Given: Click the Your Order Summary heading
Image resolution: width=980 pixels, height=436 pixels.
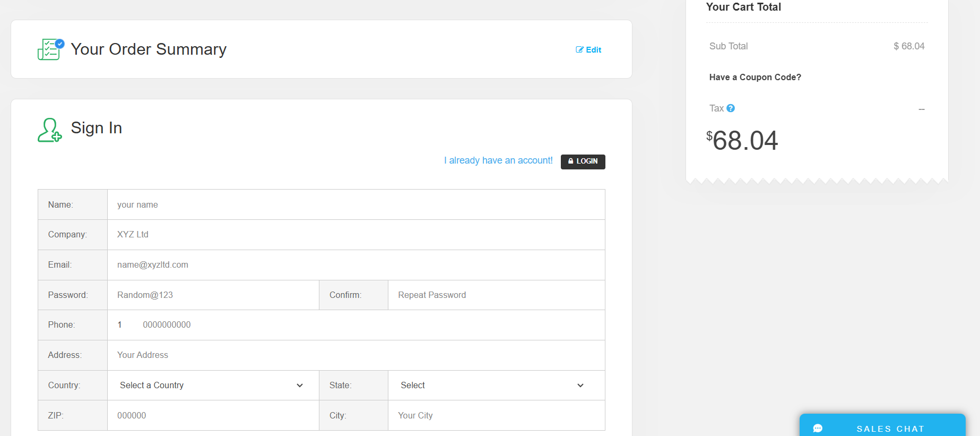Looking at the screenshot, I should tap(149, 49).
